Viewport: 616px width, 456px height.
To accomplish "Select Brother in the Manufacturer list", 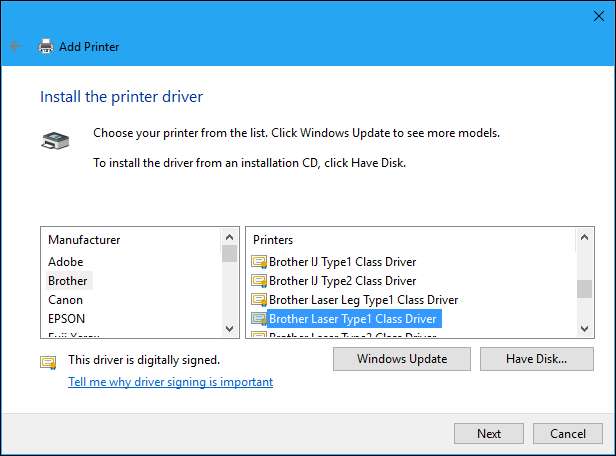I will click(68, 281).
